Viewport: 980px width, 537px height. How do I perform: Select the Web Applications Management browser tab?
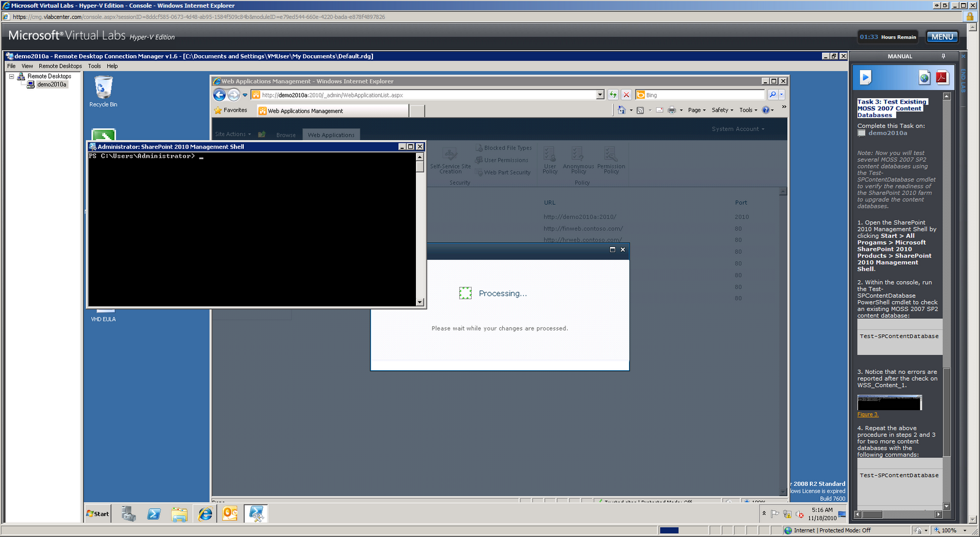[333, 111]
